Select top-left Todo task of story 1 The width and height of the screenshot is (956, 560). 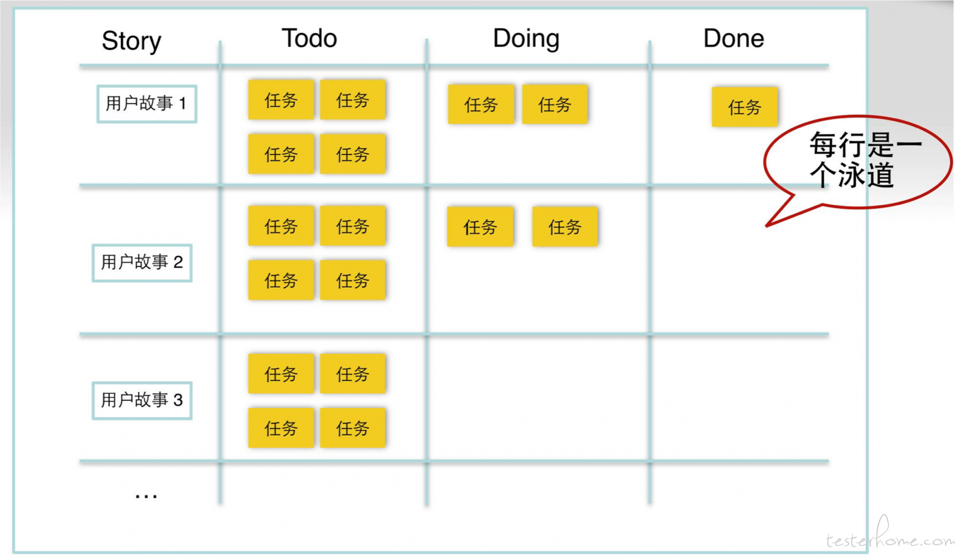click(x=281, y=100)
